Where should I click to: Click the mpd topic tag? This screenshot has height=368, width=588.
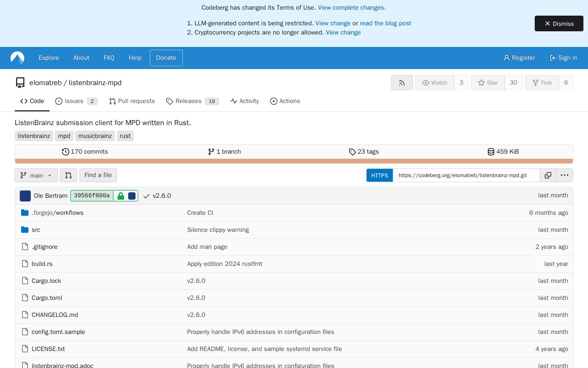(64, 136)
